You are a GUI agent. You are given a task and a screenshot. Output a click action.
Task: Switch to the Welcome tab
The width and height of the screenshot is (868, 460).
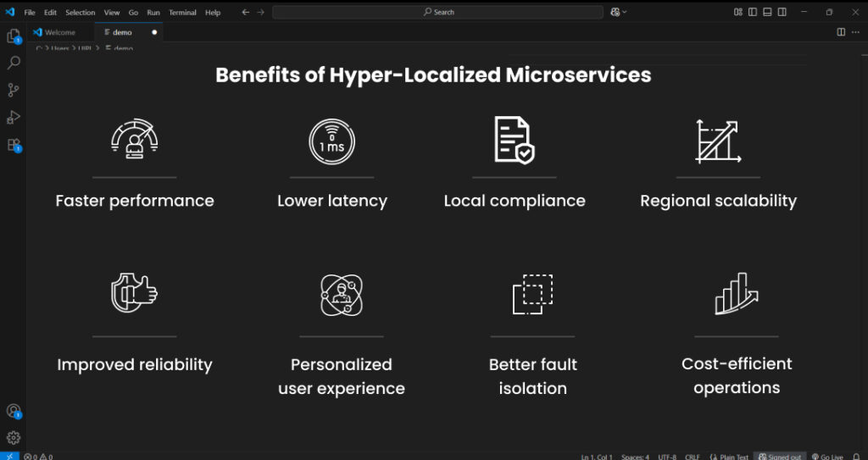click(60, 32)
